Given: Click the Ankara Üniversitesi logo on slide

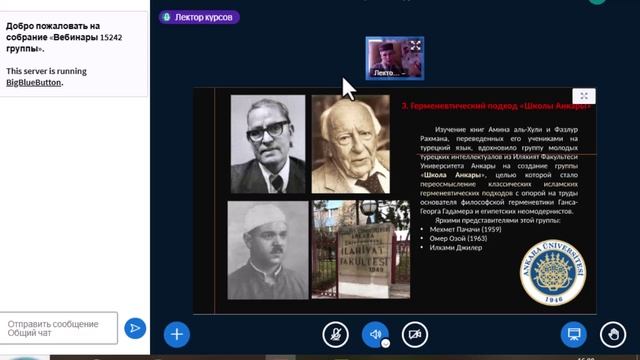Looking at the screenshot, I should tap(553, 272).
